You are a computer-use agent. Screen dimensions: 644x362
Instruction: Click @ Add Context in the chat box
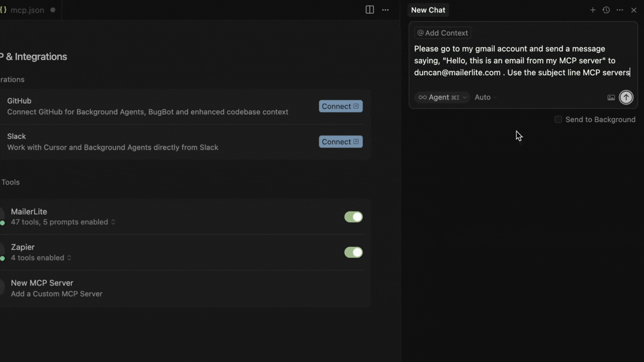(x=442, y=33)
